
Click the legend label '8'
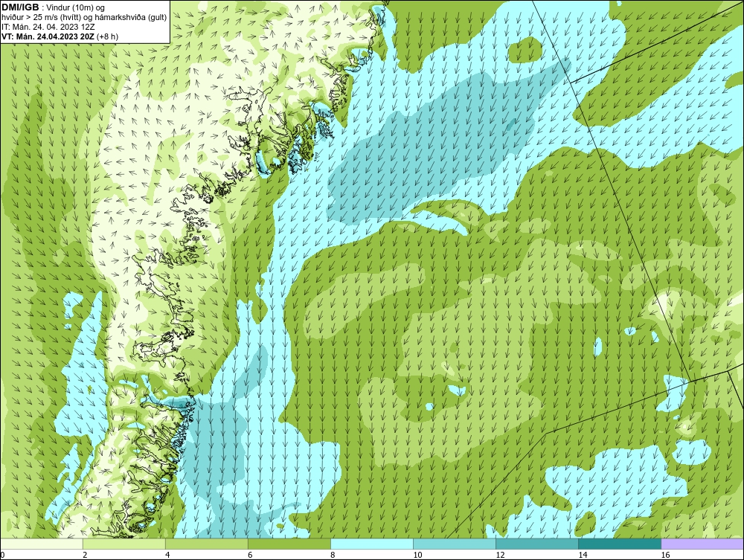click(x=332, y=555)
